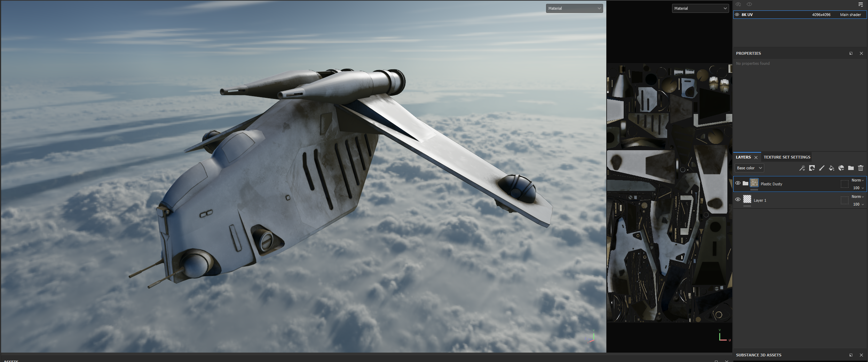Open the texture set list settings menu icon
This screenshot has height=362, width=868.
(861, 5)
